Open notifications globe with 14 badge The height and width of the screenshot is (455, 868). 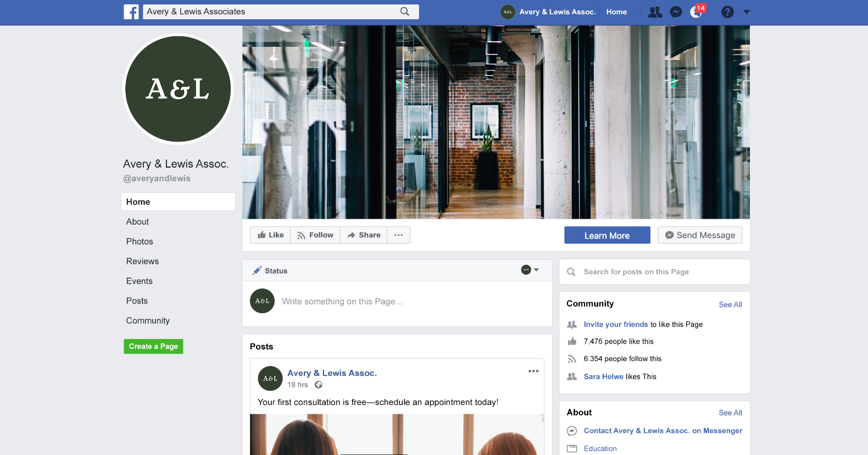coord(697,12)
